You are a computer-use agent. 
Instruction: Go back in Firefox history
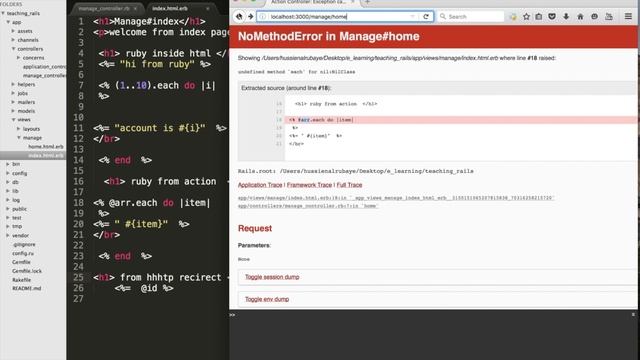coord(239,17)
